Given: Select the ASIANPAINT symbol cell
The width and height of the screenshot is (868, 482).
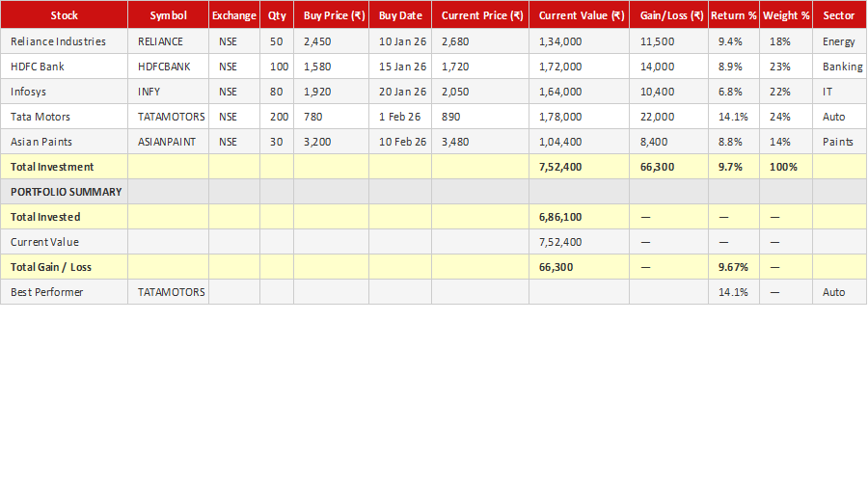Looking at the screenshot, I should (168, 142).
